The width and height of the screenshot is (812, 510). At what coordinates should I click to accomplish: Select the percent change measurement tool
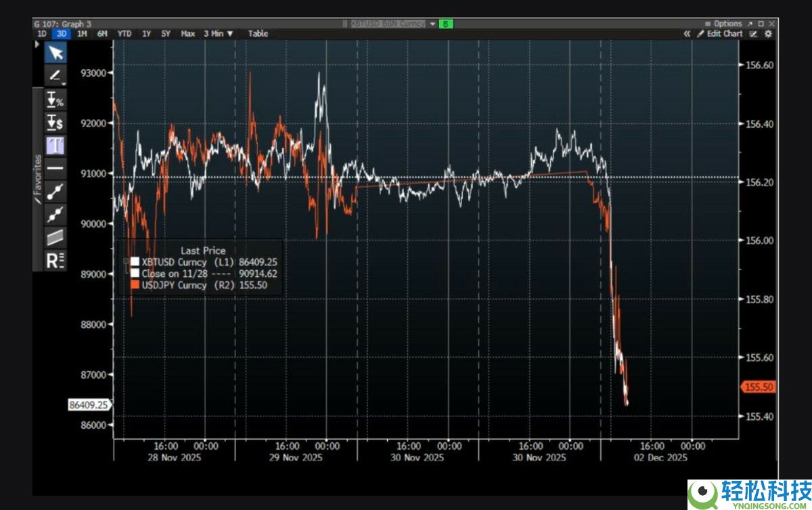coord(55,100)
